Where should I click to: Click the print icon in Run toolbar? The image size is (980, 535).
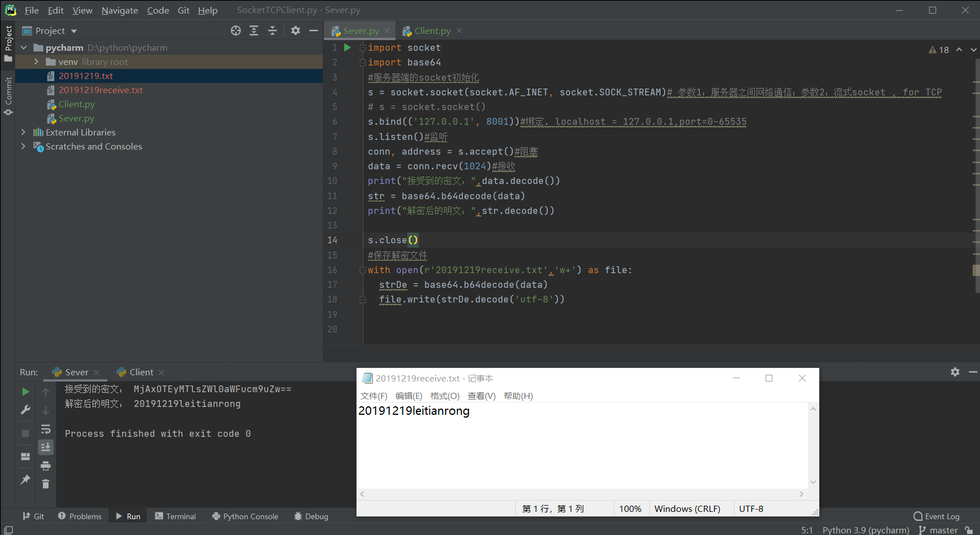[x=46, y=466]
